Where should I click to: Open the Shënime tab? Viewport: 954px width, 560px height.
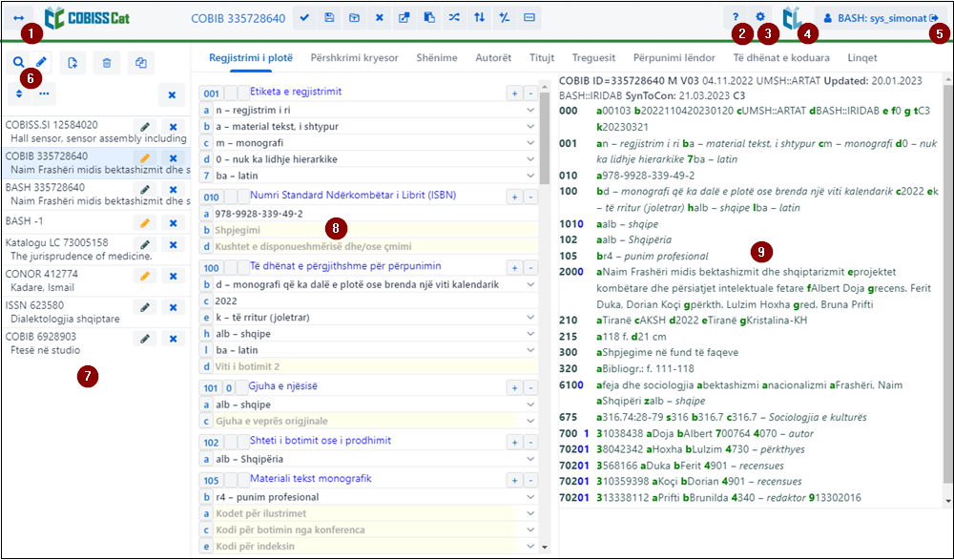pos(437,58)
